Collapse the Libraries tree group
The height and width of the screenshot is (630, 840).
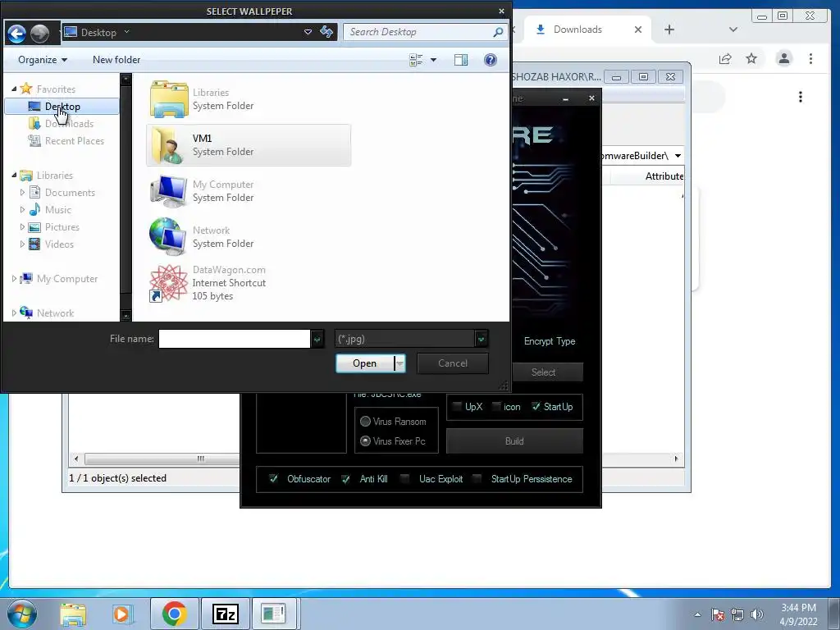14,176
